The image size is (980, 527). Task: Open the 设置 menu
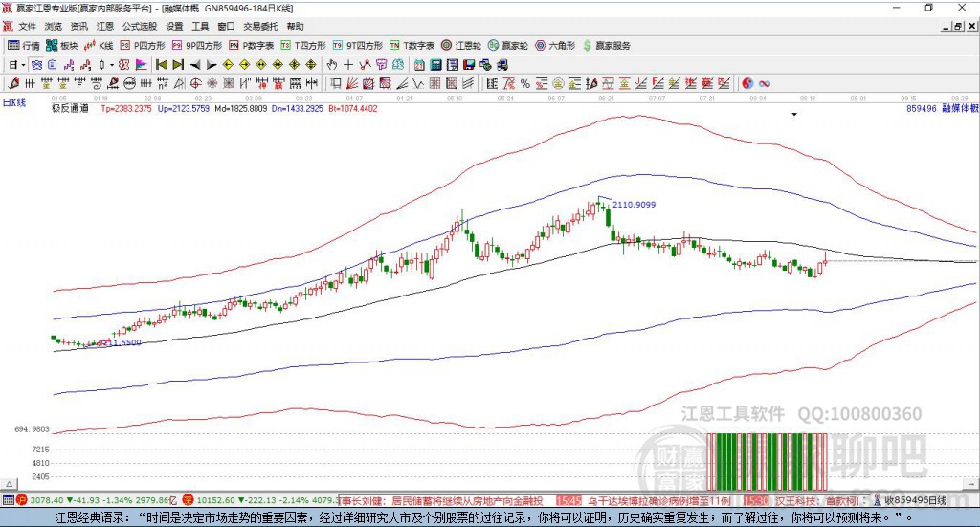tap(174, 26)
